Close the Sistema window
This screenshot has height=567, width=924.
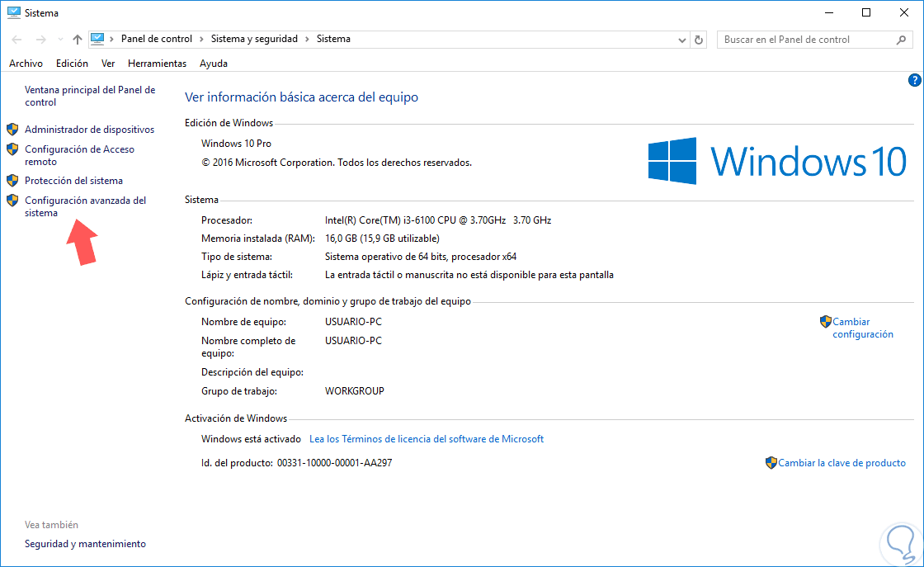(x=904, y=12)
